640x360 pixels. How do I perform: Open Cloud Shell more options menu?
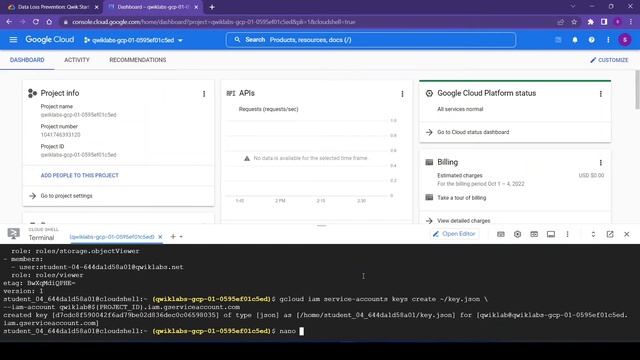567,234
